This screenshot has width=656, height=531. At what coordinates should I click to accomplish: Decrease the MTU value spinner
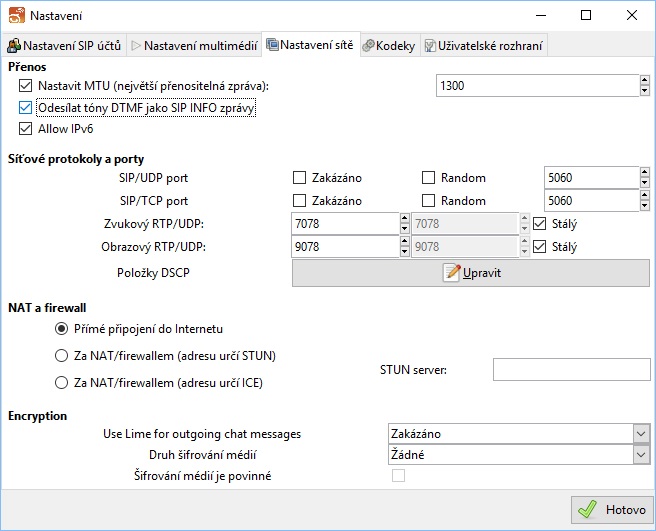point(644,91)
